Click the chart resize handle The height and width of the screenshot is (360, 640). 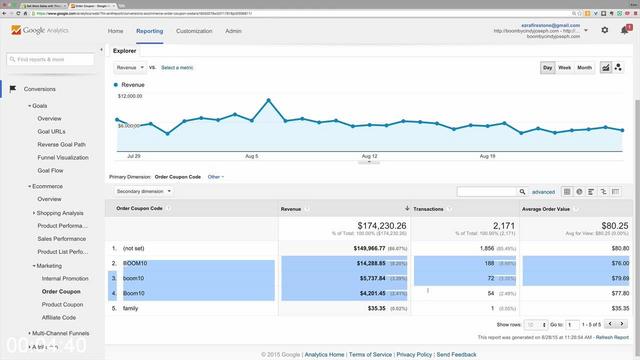pos(369,162)
